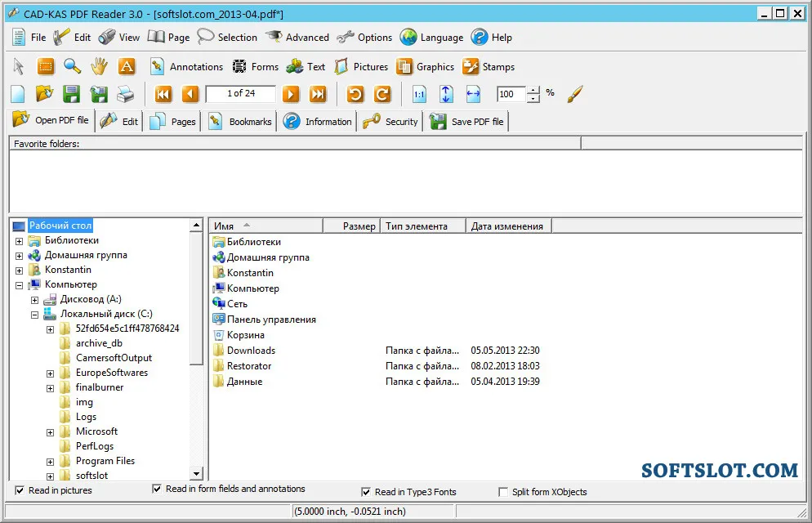This screenshot has width=812, height=523.
Task: Click the print icon
Action: 125,94
